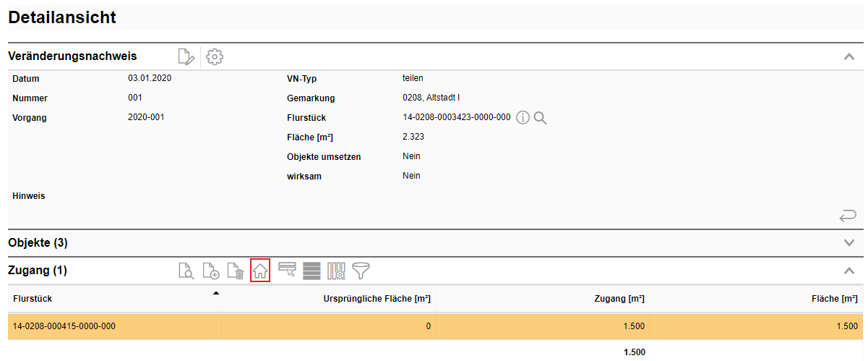Click the funnel filter icon in Zugang toolbar
This screenshot has height=361, width=868.
[x=361, y=271]
